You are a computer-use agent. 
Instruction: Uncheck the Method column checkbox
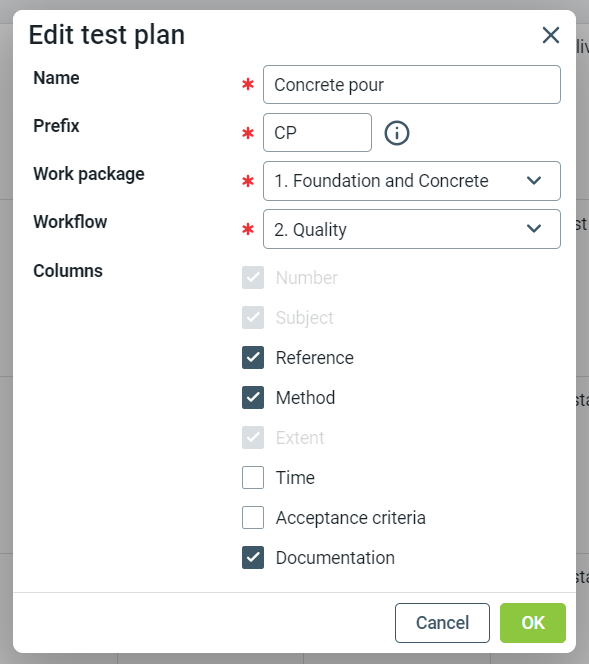click(x=253, y=397)
